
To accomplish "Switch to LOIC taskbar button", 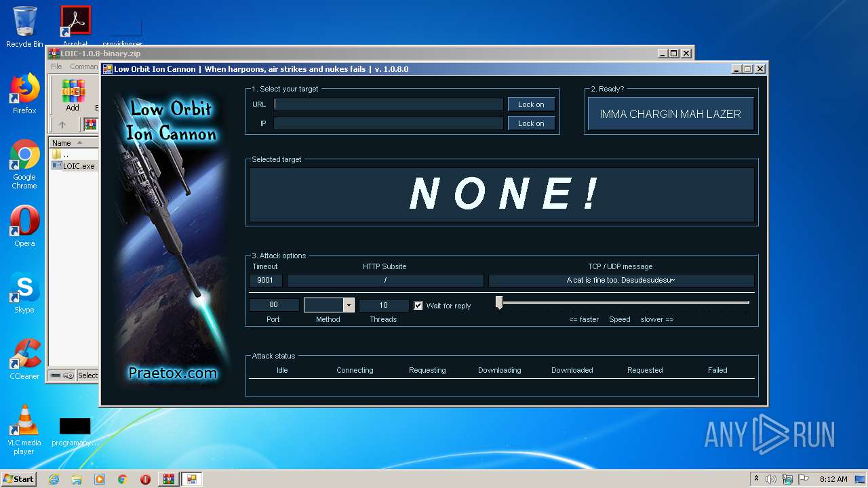I will point(192,479).
